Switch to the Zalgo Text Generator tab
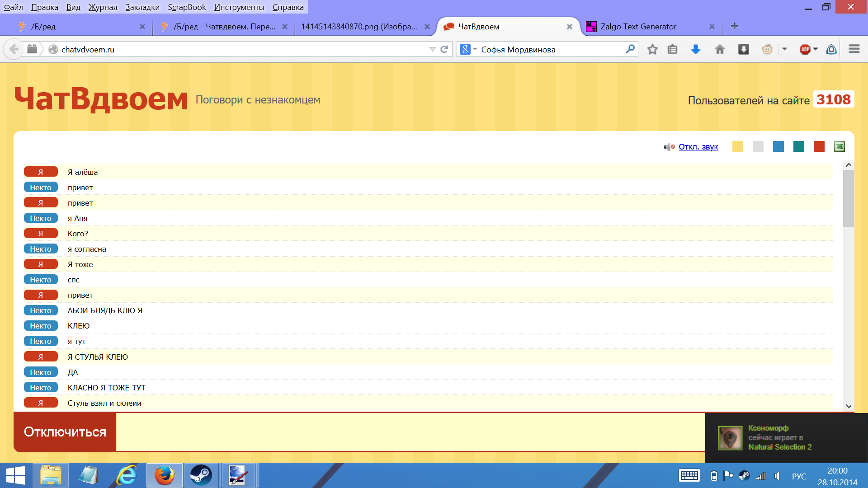The image size is (868, 488). [638, 27]
